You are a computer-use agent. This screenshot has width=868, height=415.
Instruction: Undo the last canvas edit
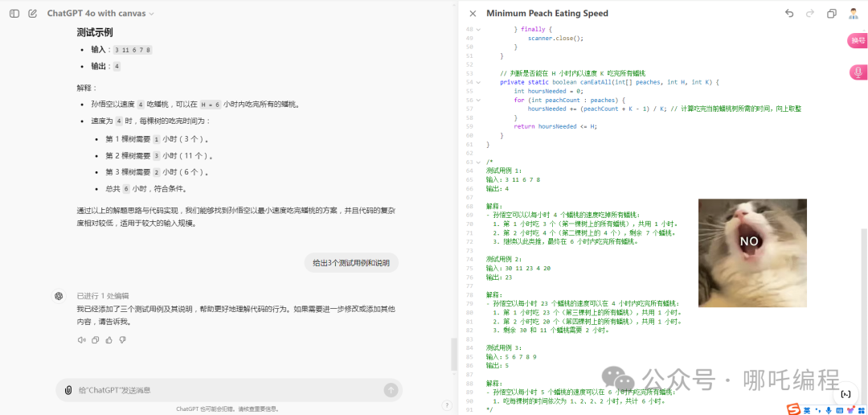(788, 14)
